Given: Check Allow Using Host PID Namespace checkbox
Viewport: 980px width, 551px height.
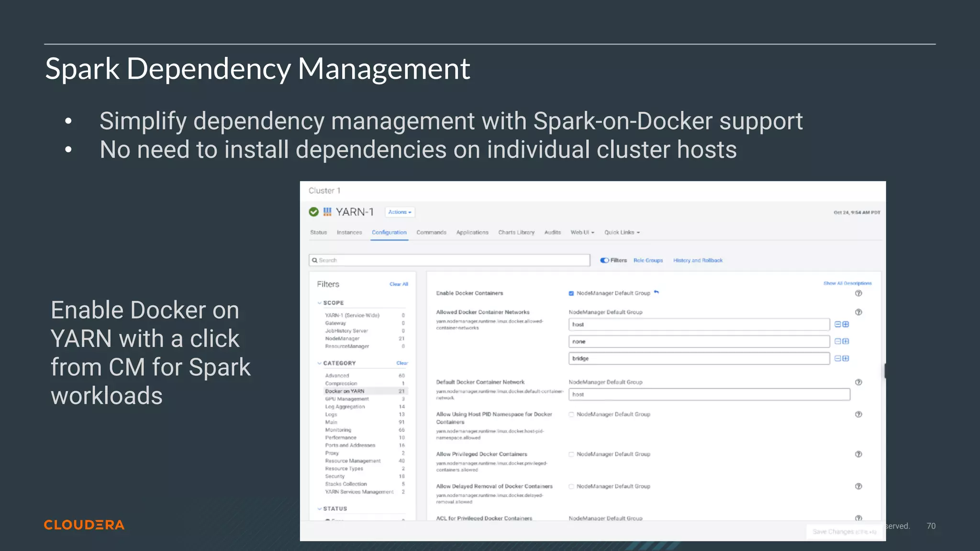Looking at the screenshot, I should click(571, 414).
